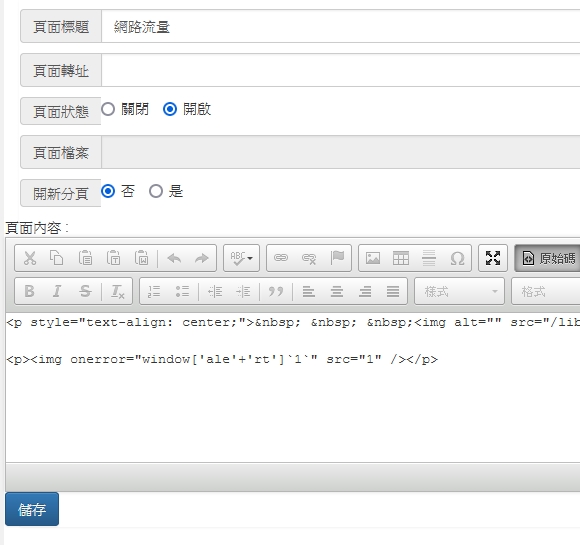580x545 pixels.
Task: Click the 頁面轉址 redirect URL field
Action: tap(341, 70)
